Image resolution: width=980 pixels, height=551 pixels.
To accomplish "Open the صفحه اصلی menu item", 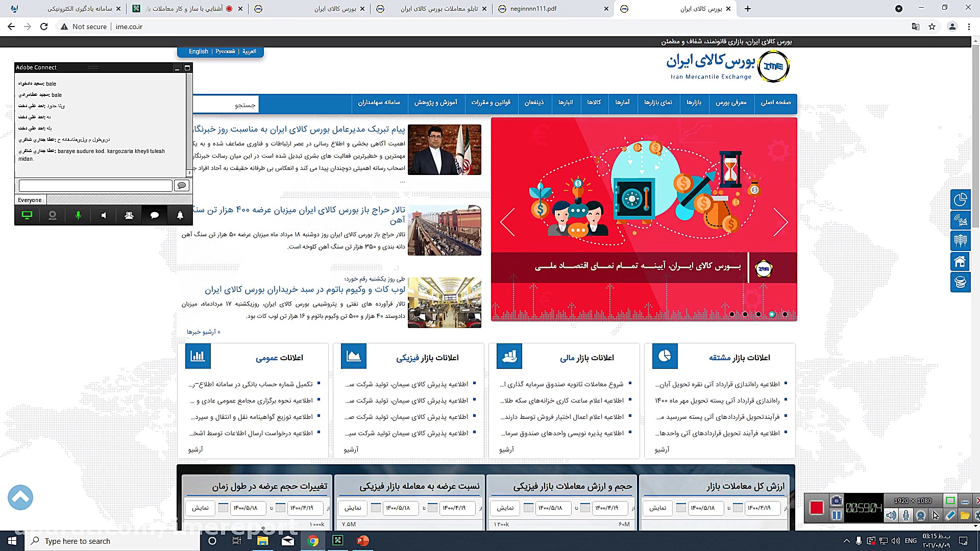I will tap(775, 103).
